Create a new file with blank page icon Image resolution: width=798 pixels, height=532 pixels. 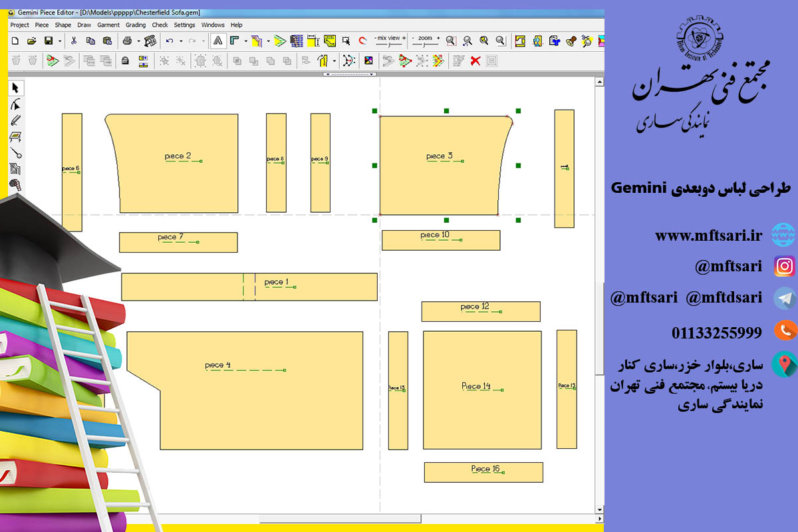tap(15, 41)
